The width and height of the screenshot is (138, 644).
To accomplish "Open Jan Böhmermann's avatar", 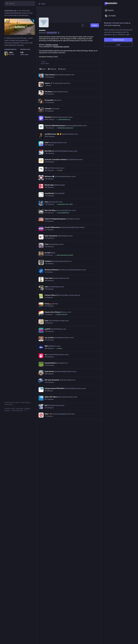I will [x=41, y=135].
